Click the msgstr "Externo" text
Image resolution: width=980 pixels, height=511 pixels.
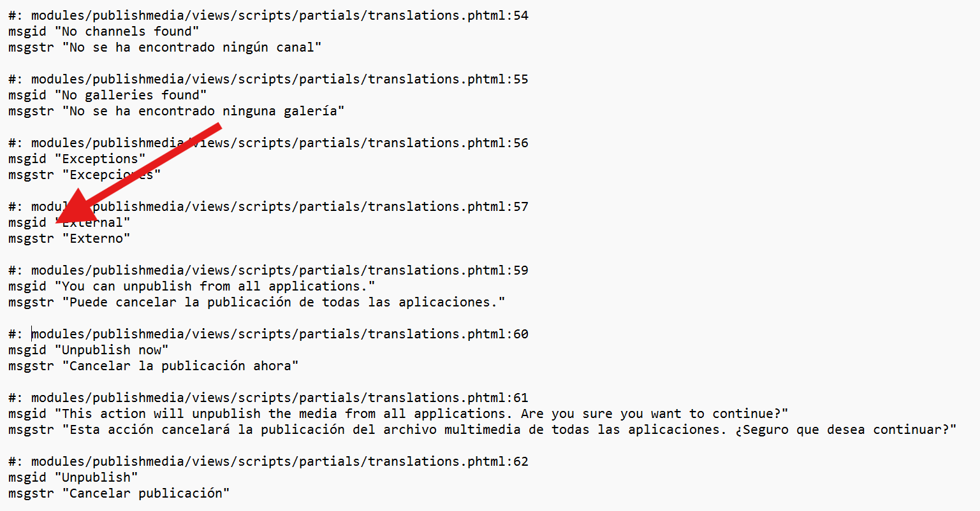(69, 238)
